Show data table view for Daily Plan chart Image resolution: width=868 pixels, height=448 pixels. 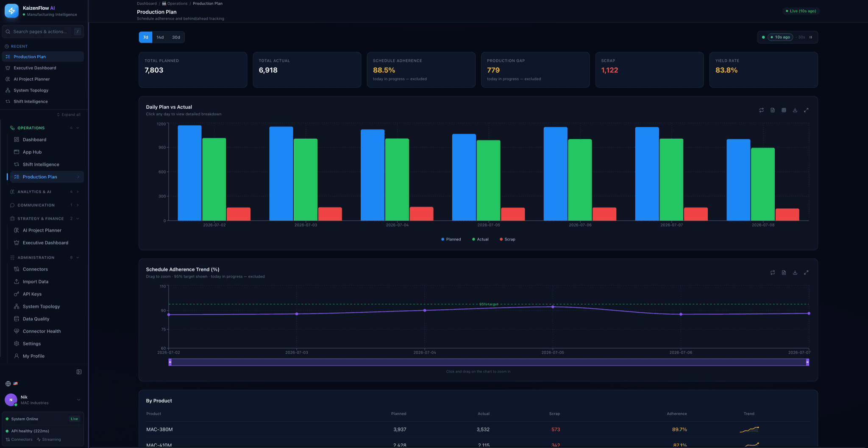784,110
